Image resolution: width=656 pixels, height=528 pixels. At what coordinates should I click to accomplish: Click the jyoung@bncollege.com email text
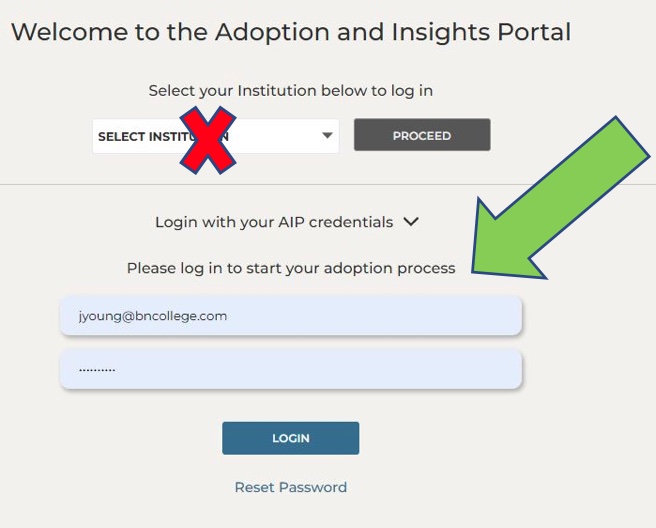tap(153, 316)
